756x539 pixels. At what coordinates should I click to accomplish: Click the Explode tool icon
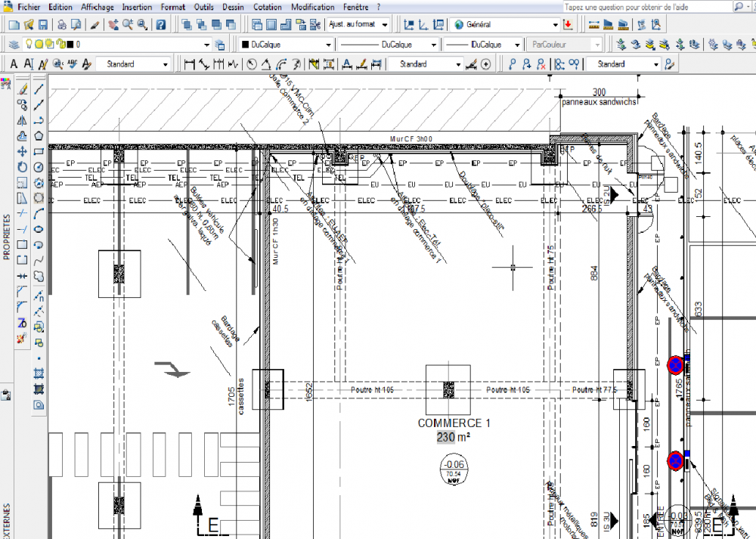coord(22,339)
